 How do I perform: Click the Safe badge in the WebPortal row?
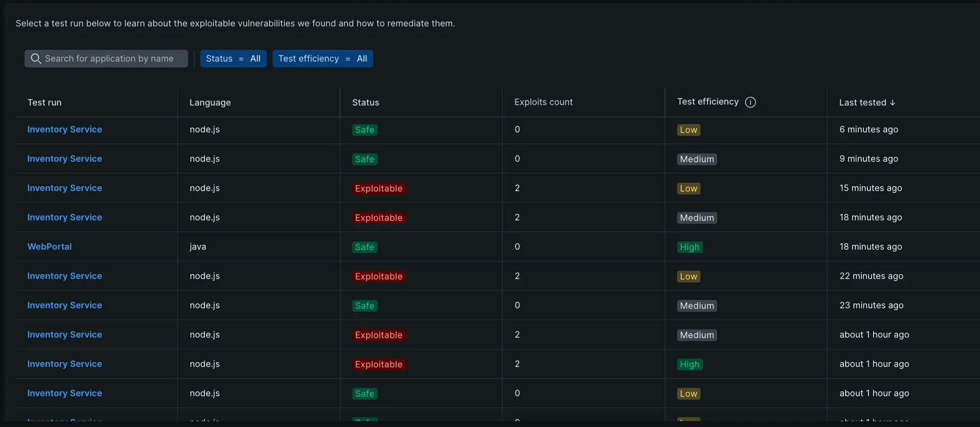coord(364,247)
